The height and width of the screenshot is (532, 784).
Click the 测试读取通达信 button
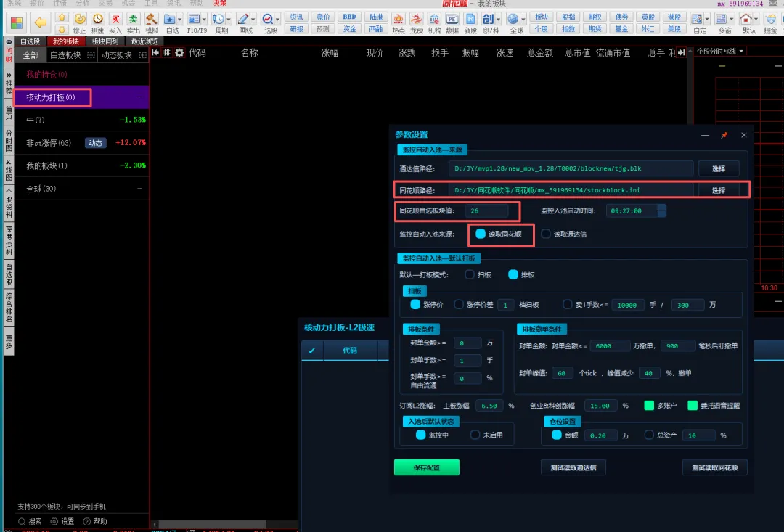(x=573, y=467)
